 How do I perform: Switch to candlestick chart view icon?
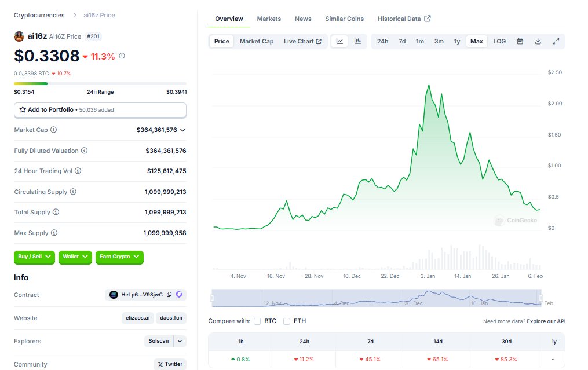point(358,41)
